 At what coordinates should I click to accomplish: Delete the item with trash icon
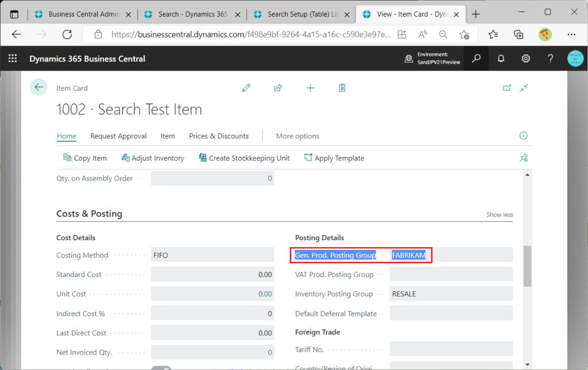coord(342,88)
